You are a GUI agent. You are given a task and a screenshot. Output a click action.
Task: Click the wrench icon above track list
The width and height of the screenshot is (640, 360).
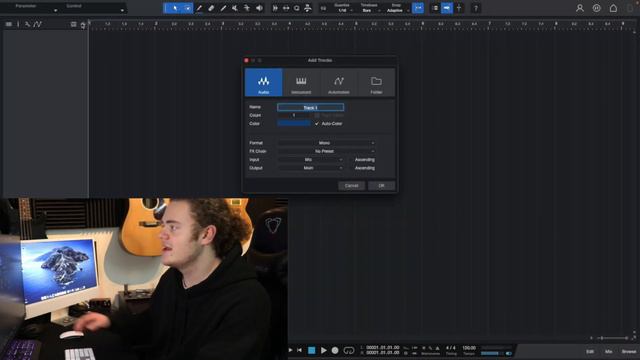coord(27,24)
